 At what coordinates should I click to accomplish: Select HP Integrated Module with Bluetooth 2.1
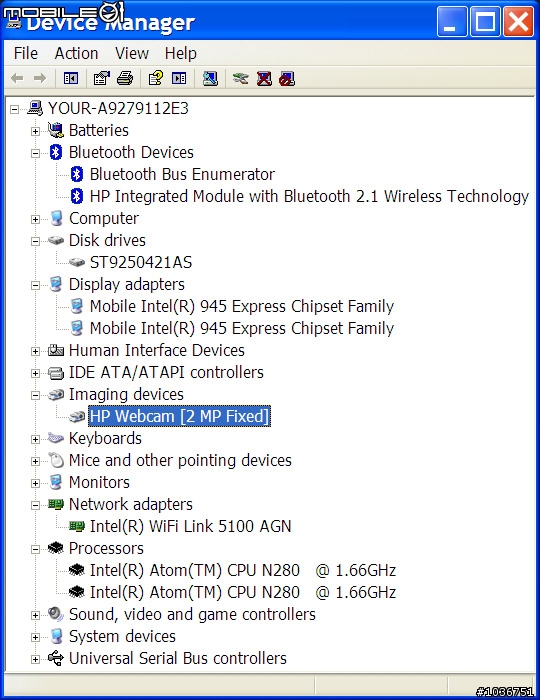(309, 196)
